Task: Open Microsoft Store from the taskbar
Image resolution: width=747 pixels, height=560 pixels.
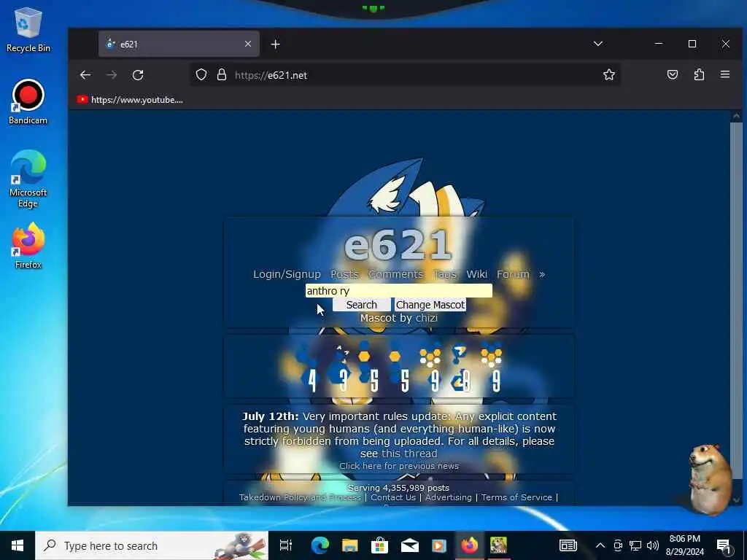Action: click(x=379, y=545)
